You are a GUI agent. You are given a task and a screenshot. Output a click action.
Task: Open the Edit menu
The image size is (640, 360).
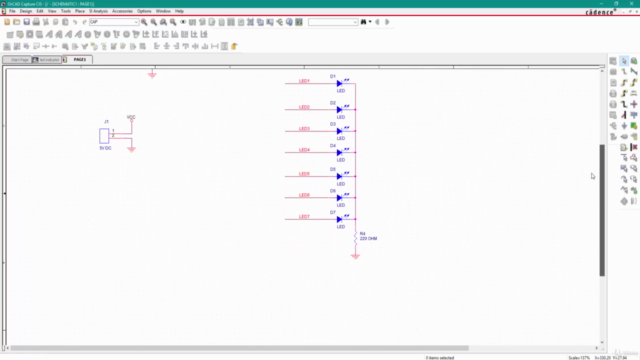point(40,11)
